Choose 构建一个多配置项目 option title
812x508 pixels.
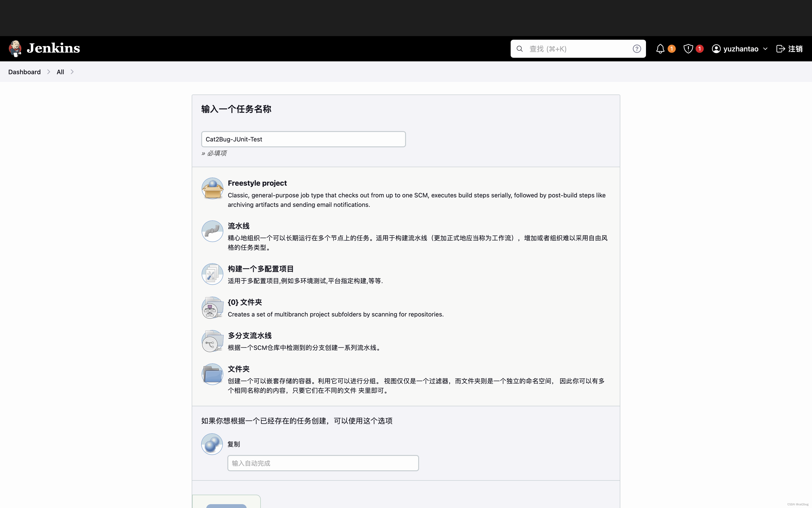click(x=260, y=269)
